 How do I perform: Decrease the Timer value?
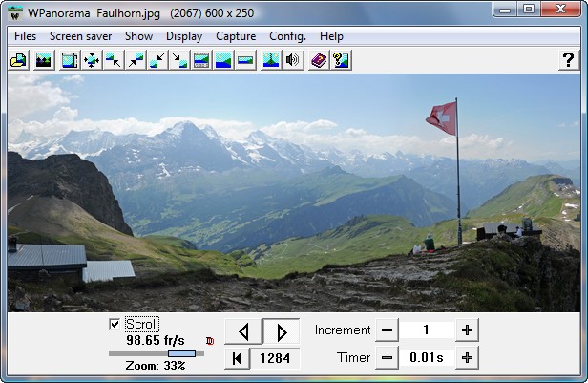click(x=387, y=358)
